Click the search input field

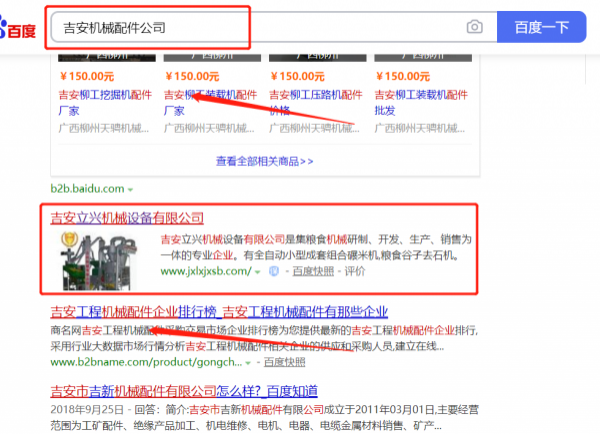coord(250,27)
